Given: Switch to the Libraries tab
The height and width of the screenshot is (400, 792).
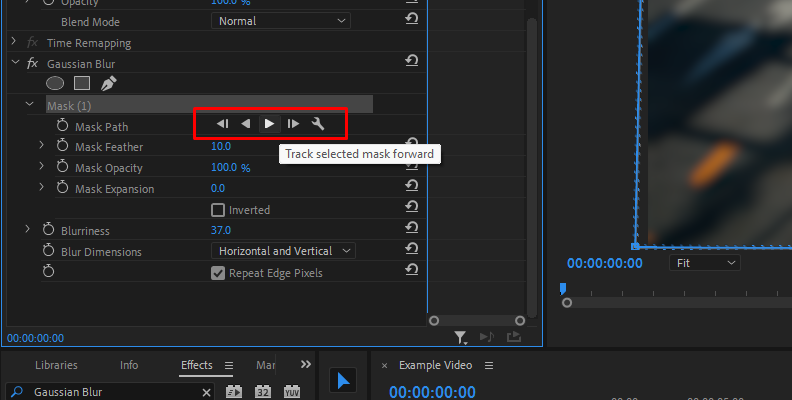Looking at the screenshot, I should tap(56, 365).
